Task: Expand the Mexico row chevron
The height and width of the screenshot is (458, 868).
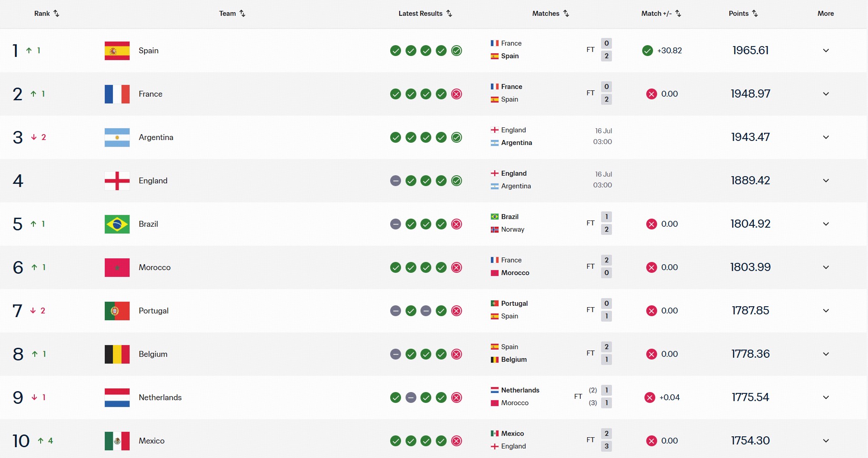Action: click(826, 441)
